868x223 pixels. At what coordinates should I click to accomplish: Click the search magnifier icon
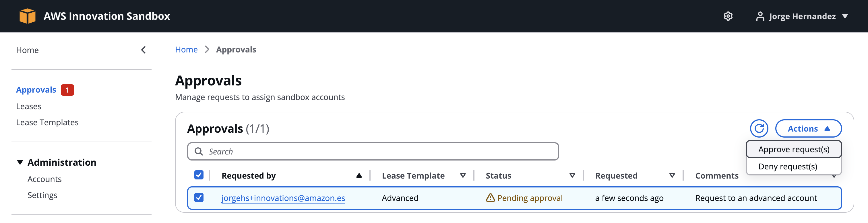(199, 151)
